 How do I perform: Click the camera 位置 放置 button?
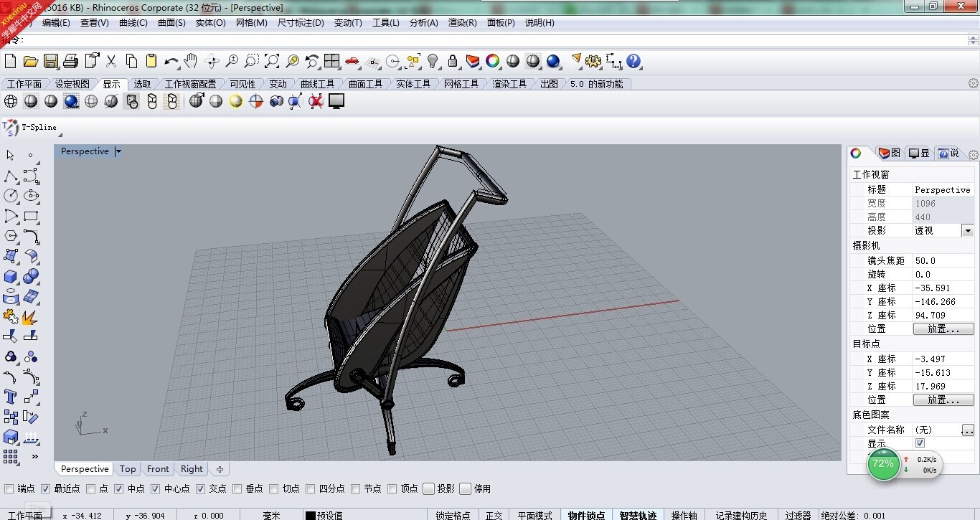[943, 328]
